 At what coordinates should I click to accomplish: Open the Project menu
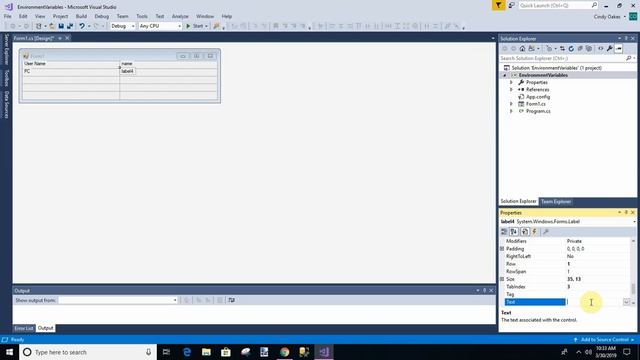(x=60, y=16)
